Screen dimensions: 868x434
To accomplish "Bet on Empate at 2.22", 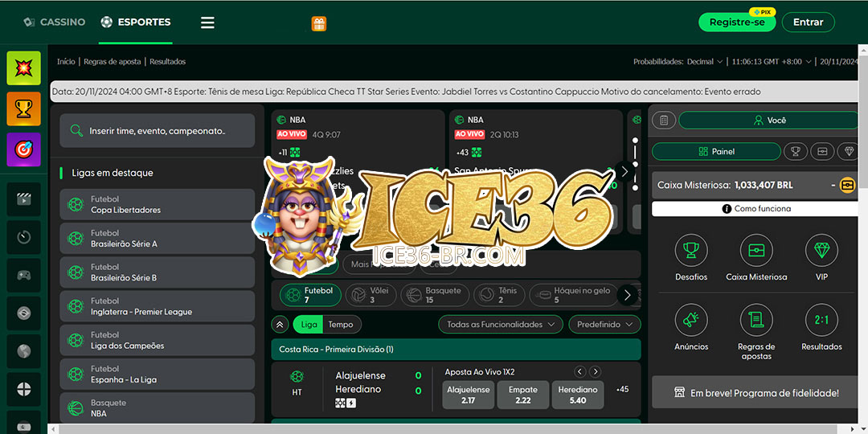I will 523,395.
